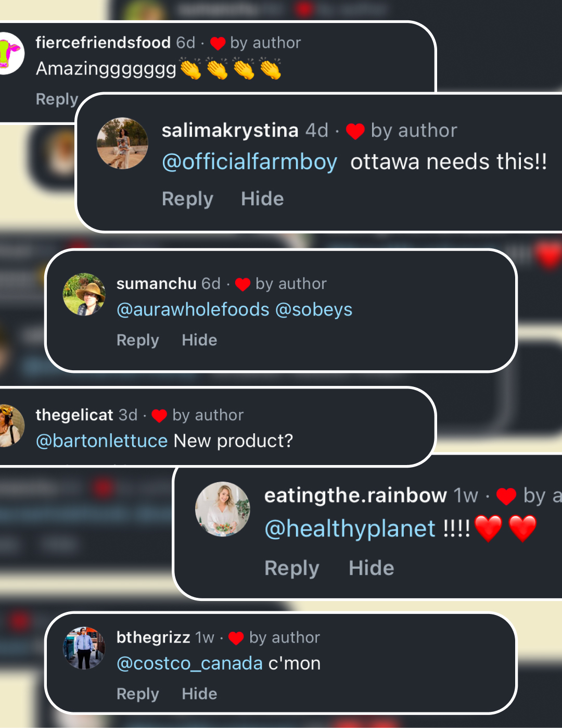
Task: Open the @costco_canada mention
Action: tap(189, 663)
